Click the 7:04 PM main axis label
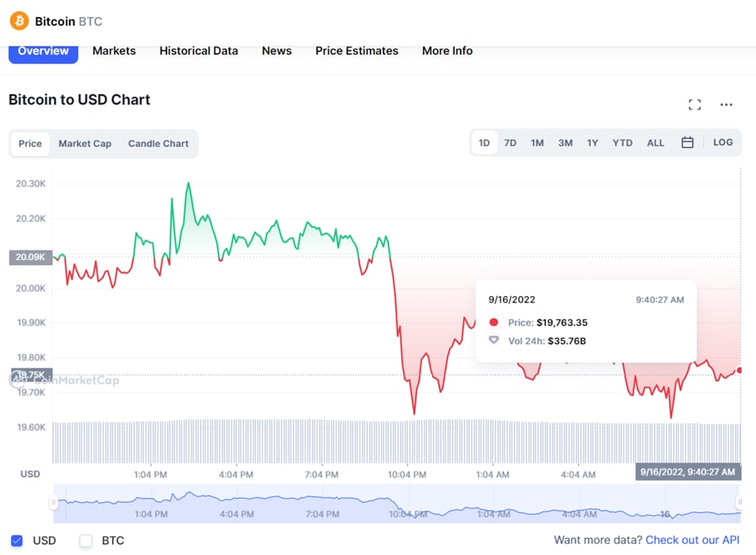This screenshot has height=555, width=756. (322, 475)
